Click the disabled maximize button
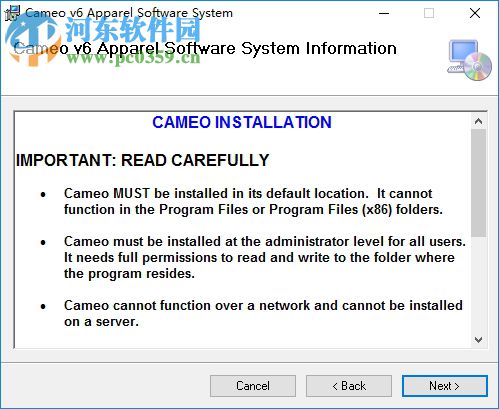This screenshot has height=409, width=499. pos(429,13)
